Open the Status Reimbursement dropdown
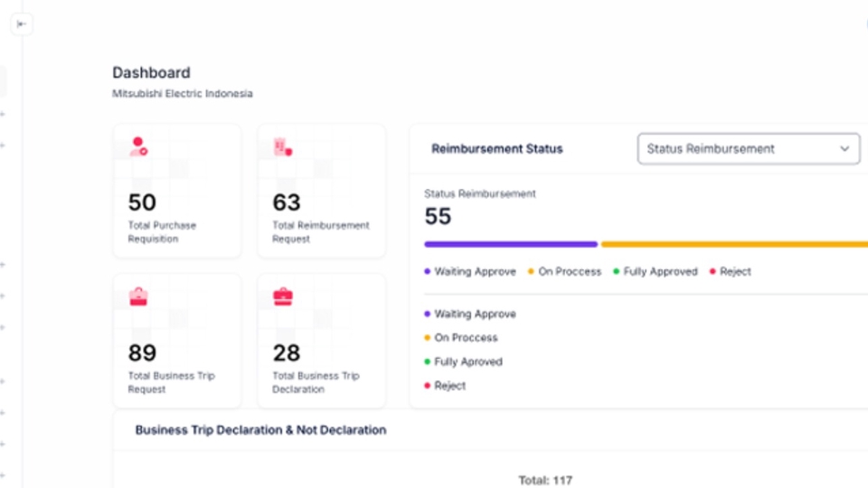 pyautogui.click(x=748, y=149)
